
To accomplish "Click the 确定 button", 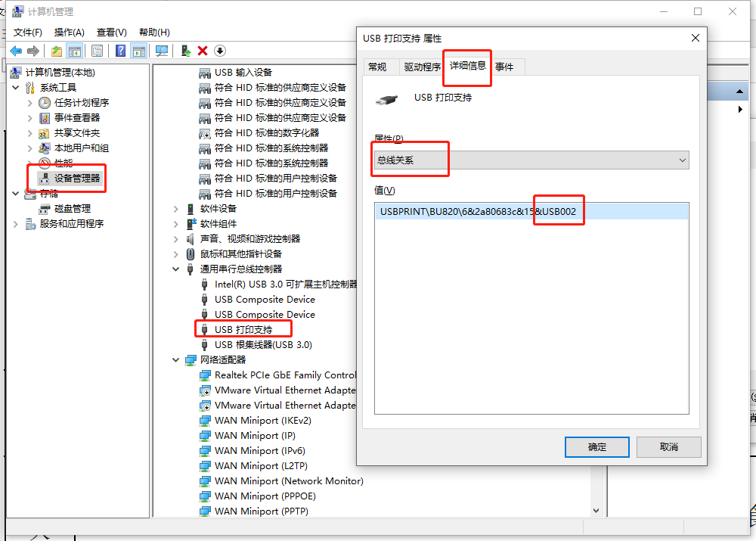I will tap(596, 446).
